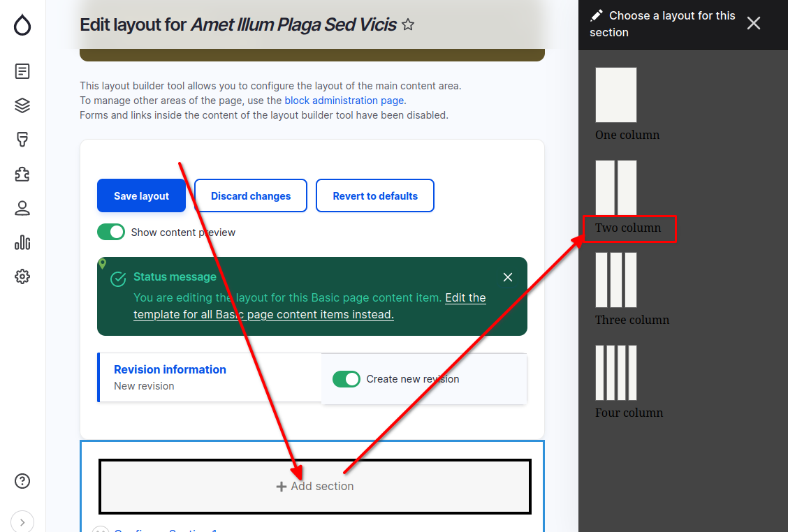Open the Configuration gear icon
788x532 pixels.
[x=22, y=276]
